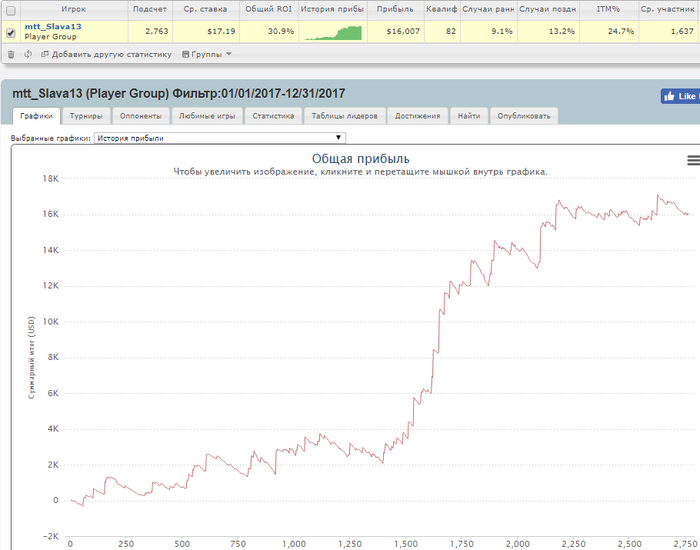
Task: Click the $17.19 average stake value
Action: [221, 32]
